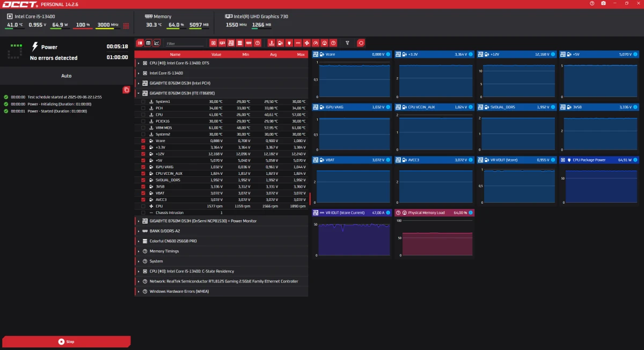This screenshot has width=644, height=350.
Task: Select the VRM MOS sensor row
Action: coord(222,128)
